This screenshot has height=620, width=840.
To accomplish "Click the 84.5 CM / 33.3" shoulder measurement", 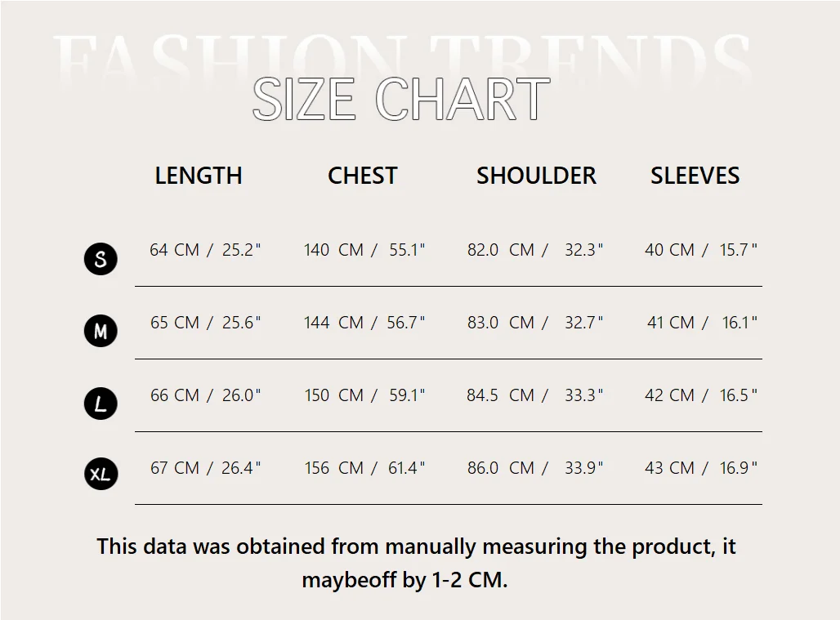I will (535, 395).
